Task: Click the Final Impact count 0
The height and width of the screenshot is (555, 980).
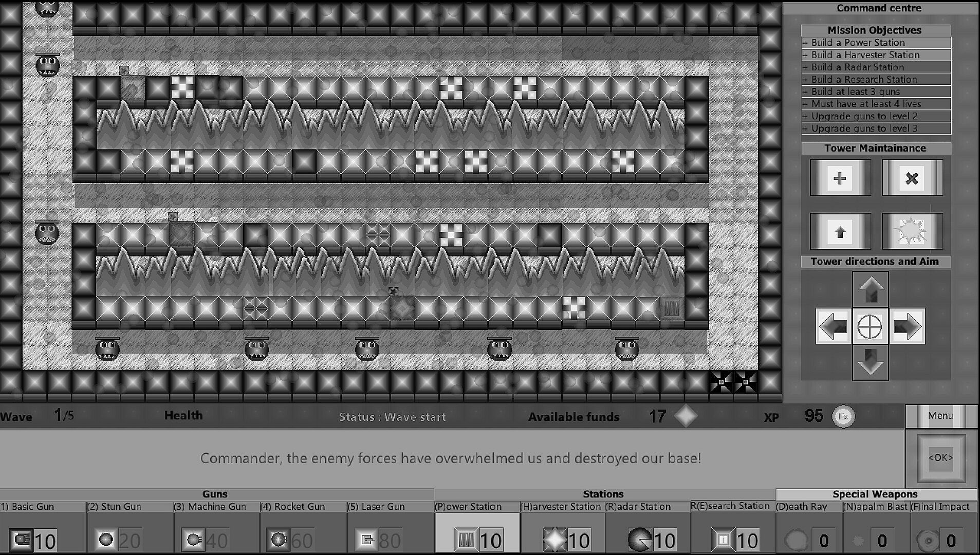Action: tap(951, 541)
